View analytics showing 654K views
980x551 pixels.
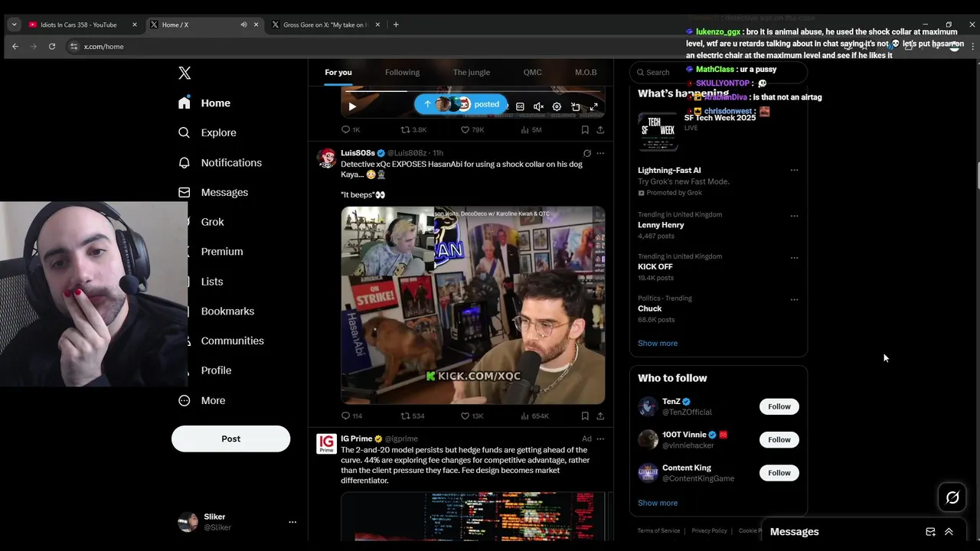[534, 416]
